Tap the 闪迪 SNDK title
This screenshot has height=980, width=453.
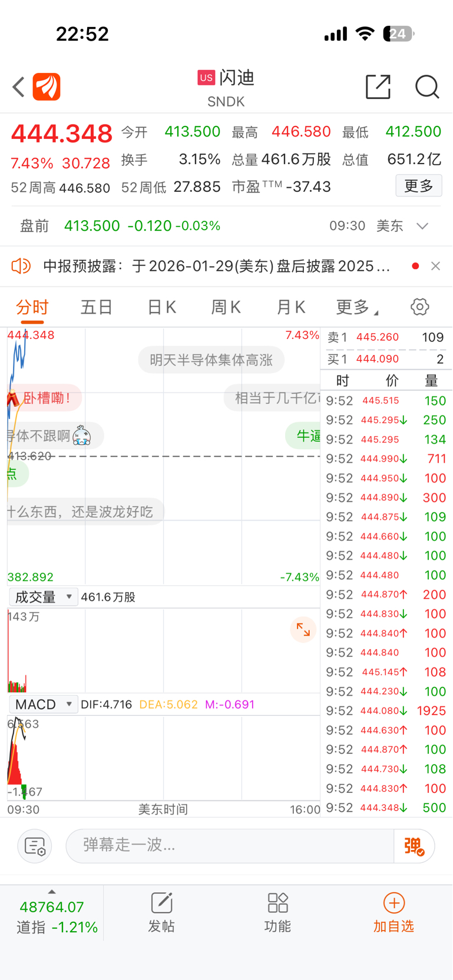(x=226, y=87)
